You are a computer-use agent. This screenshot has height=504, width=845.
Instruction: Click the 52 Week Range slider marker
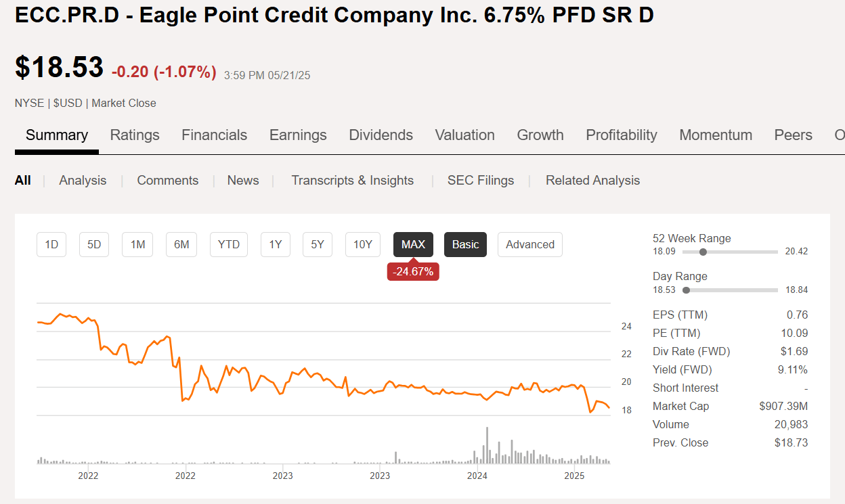pyautogui.click(x=703, y=251)
